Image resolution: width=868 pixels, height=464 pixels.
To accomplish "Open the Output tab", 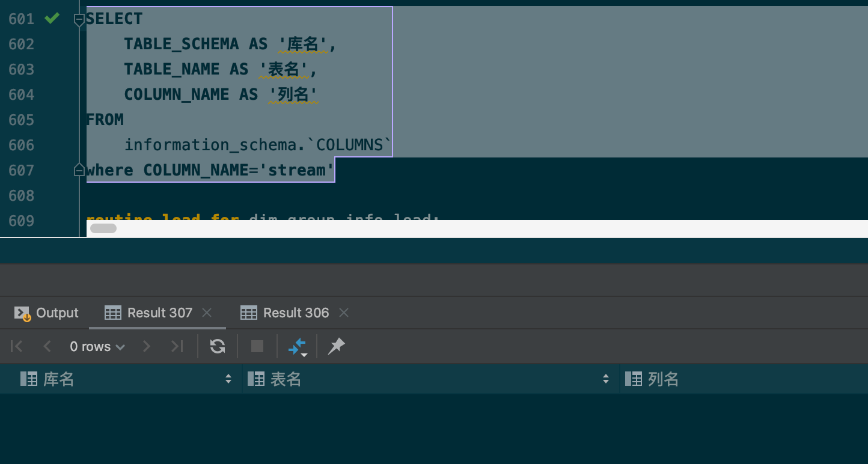I will pos(46,313).
